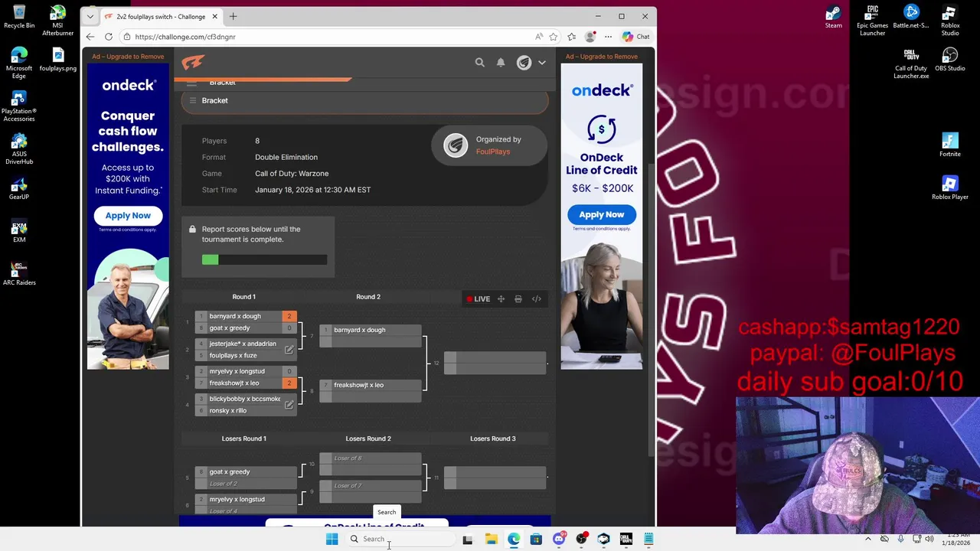Open File Explorer from the taskbar
This screenshot has height=551, width=980.
[x=491, y=539]
